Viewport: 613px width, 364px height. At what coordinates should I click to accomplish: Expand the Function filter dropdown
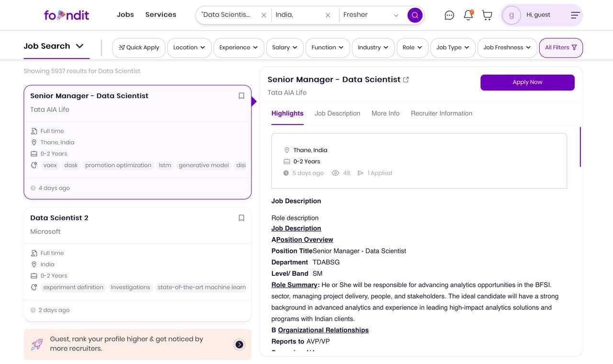(x=328, y=47)
